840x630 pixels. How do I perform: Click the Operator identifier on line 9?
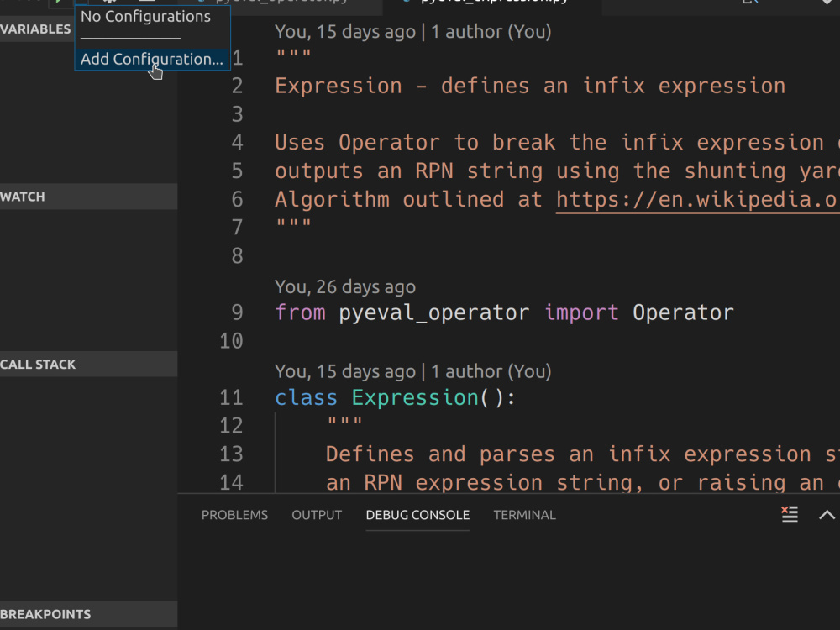(x=683, y=312)
